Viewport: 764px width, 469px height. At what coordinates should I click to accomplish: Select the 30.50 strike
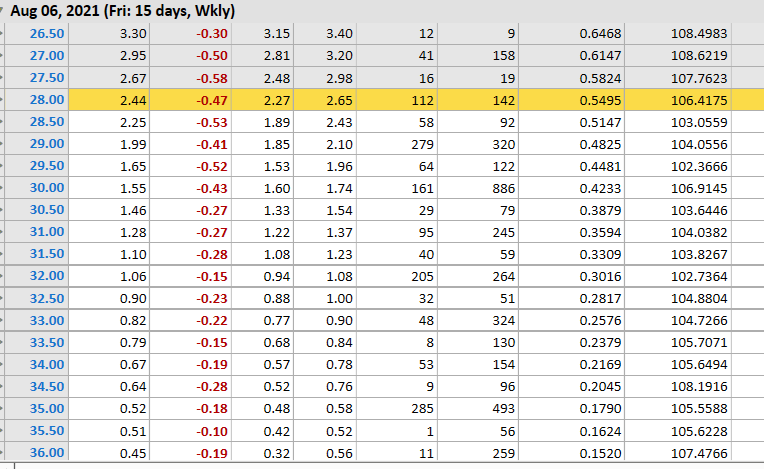click(47, 209)
